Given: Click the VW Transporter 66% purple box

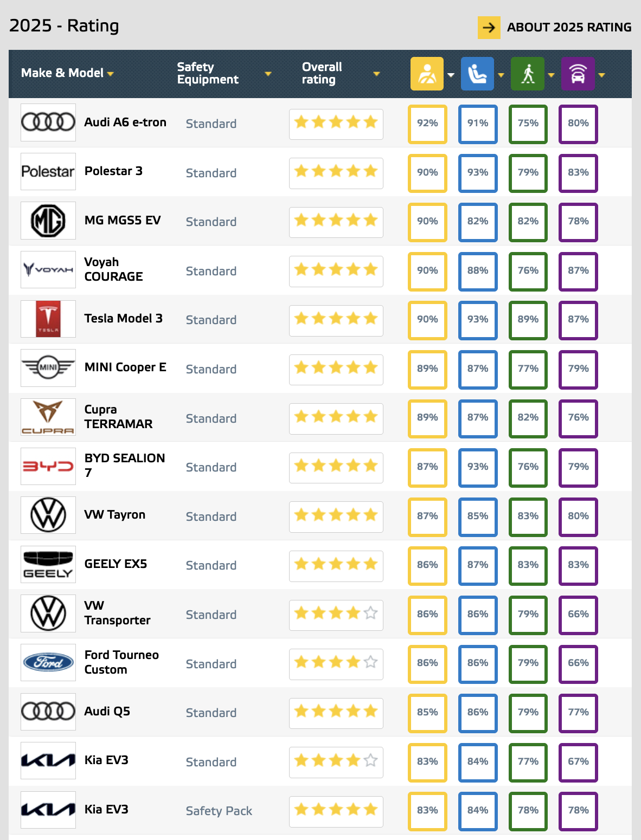Looking at the screenshot, I should click(x=578, y=615).
